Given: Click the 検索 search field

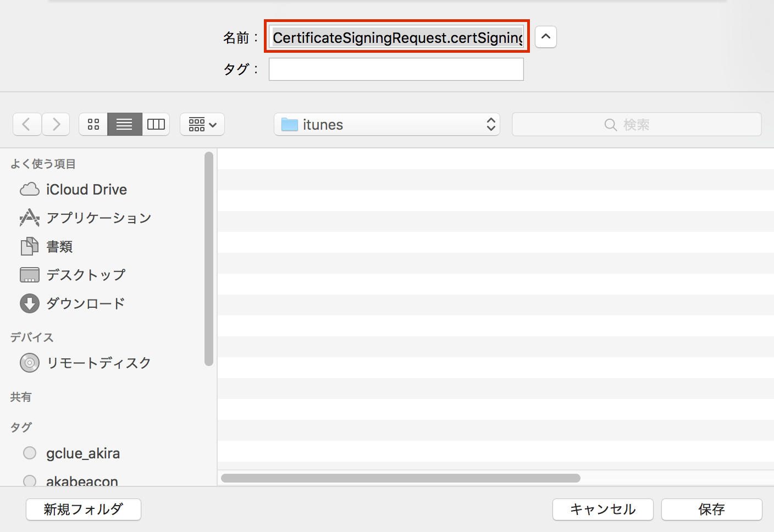Looking at the screenshot, I should coord(636,125).
